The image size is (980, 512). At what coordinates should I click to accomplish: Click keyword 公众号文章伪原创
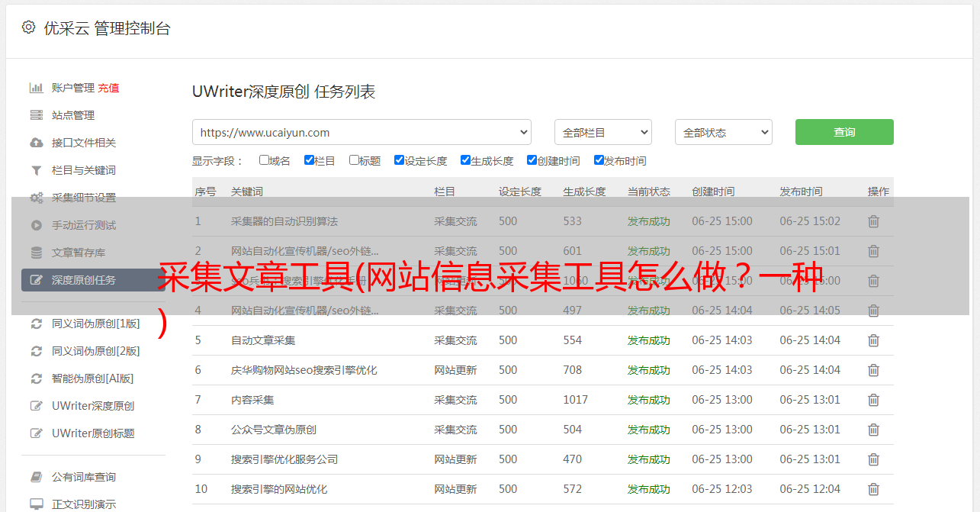274,430
